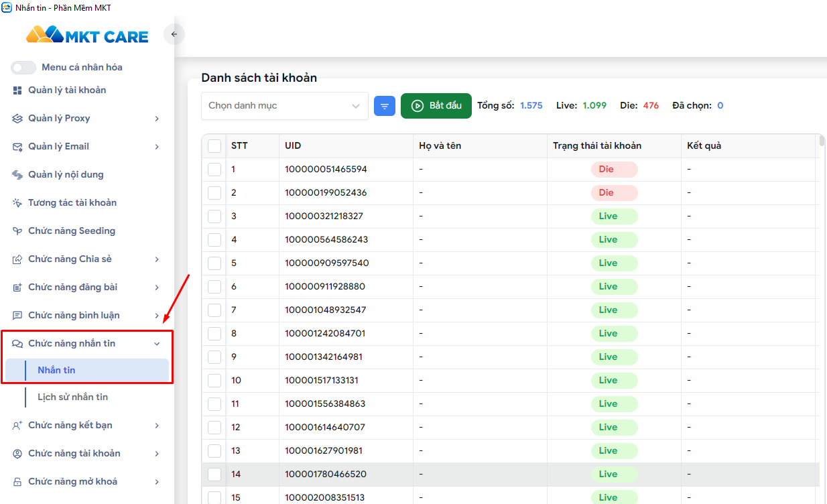This screenshot has height=504, width=827.
Task: Click the Kết quả column header
Action: pos(748,146)
